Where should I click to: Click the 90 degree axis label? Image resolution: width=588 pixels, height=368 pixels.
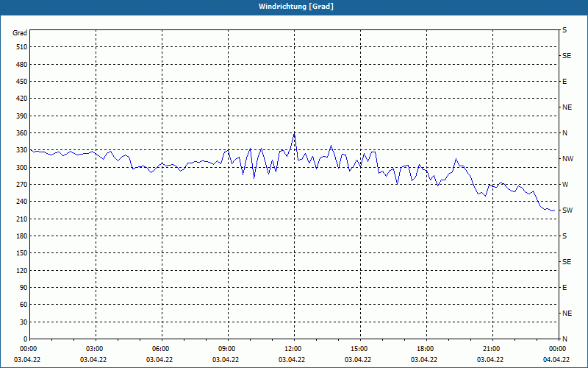24,287
